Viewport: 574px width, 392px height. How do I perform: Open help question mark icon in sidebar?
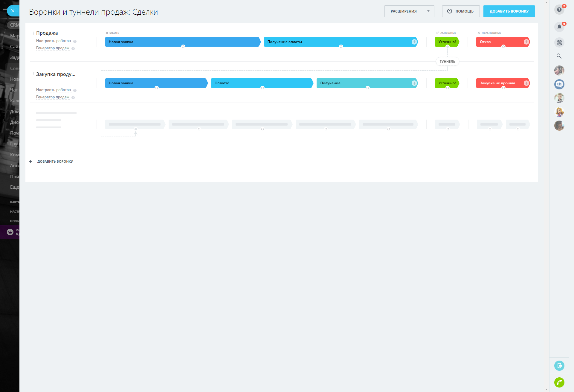(559, 10)
